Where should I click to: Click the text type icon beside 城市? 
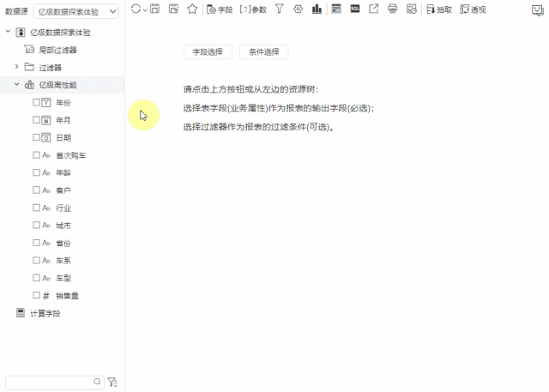46,225
